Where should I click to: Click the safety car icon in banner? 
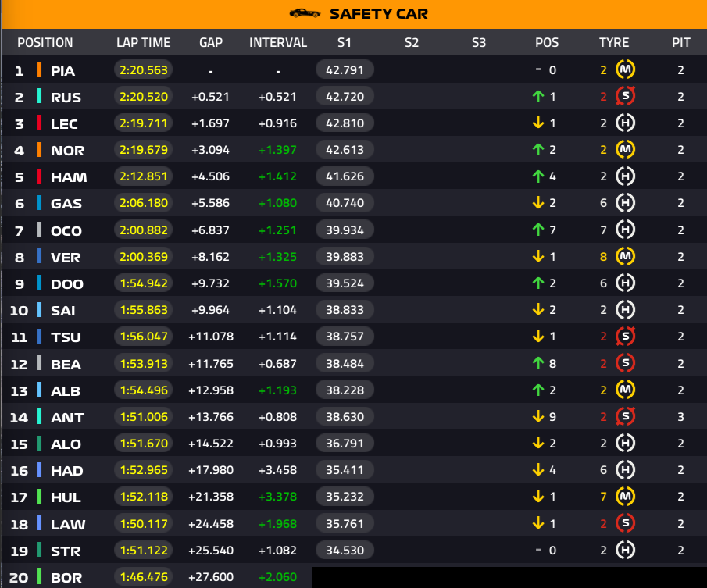point(304,13)
